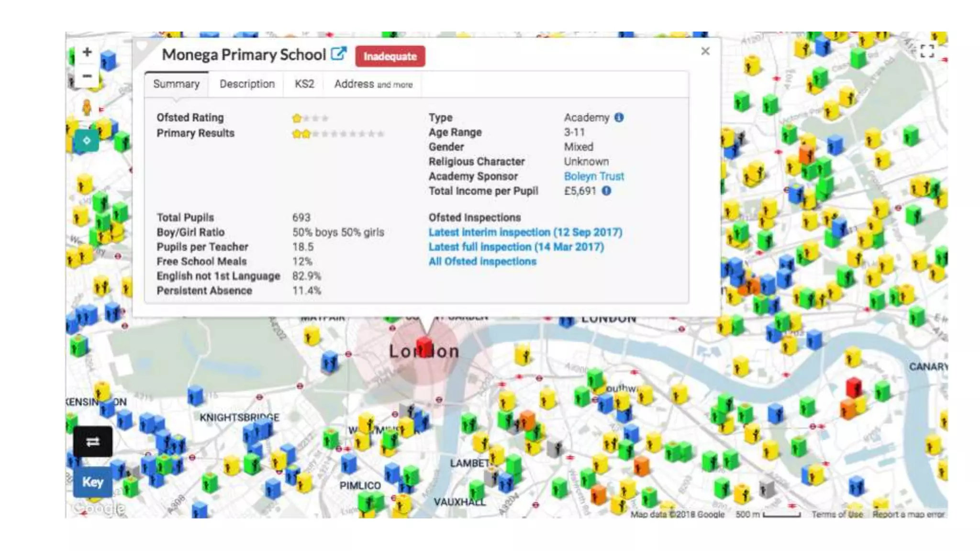Click info icon beside £5,691 income
Image resolution: width=980 pixels, height=551 pixels.
[606, 191]
